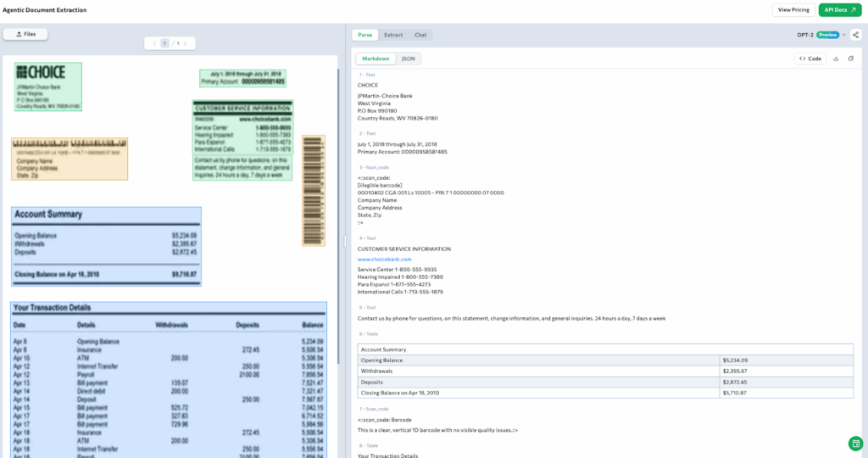Switch output view to Markdown
The height and width of the screenshot is (458, 868).
[x=375, y=59]
